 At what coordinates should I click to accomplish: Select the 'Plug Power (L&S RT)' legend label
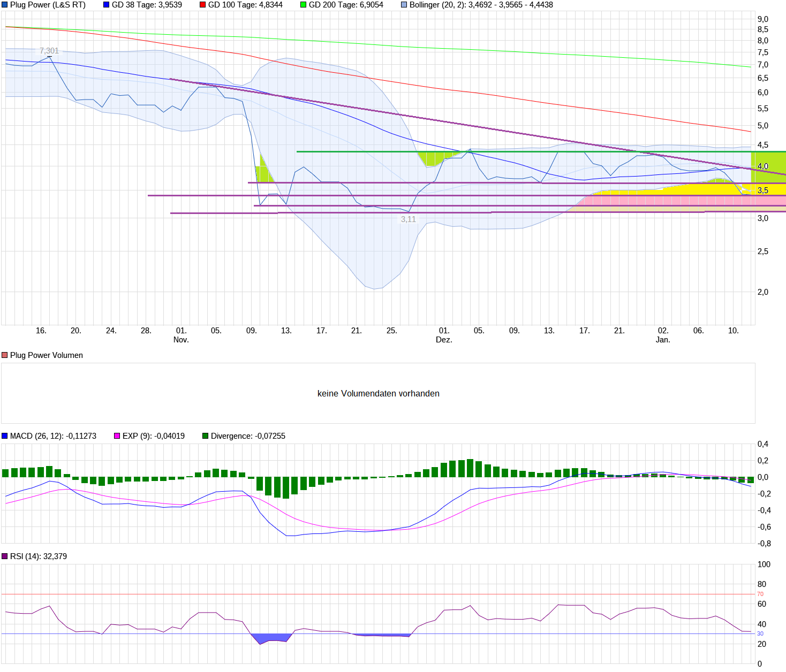click(x=48, y=5)
